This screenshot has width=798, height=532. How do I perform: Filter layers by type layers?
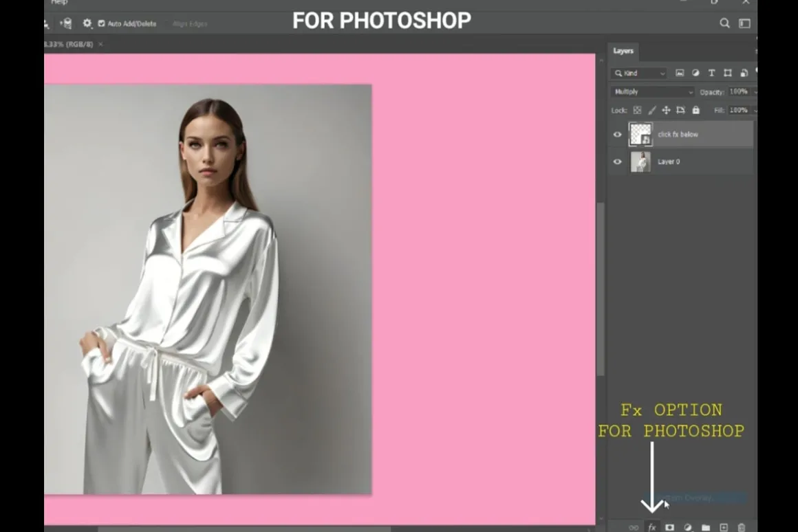point(711,74)
